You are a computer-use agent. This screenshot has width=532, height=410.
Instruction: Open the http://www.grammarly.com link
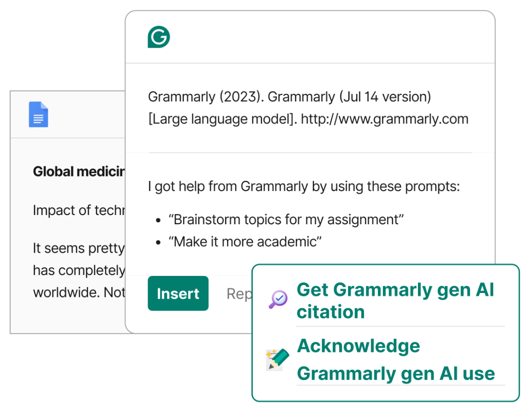click(384, 119)
